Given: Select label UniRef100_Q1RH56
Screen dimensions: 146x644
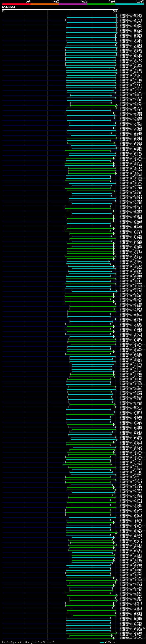Looking at the screenshot, I should pos(131,145).
